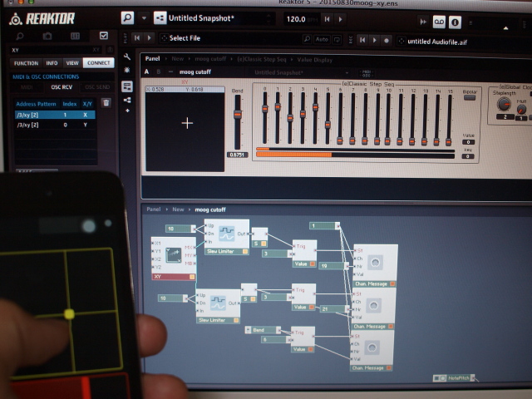The image size is (532, 399).
Task: Toggle the Bipolar button
Action: click(470, 98)
